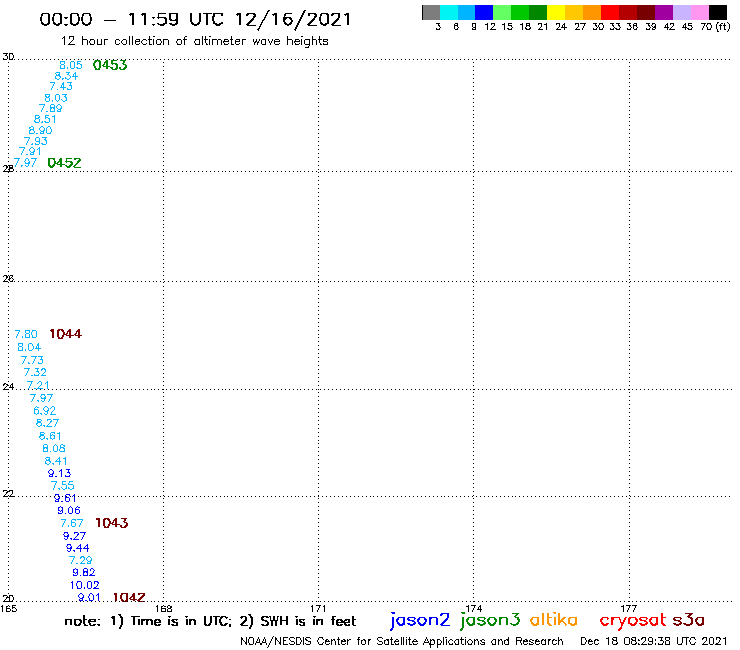This screenshot has width=740, height=650.
Task: Click the longitude axis label 174
Action: point(473,608)
